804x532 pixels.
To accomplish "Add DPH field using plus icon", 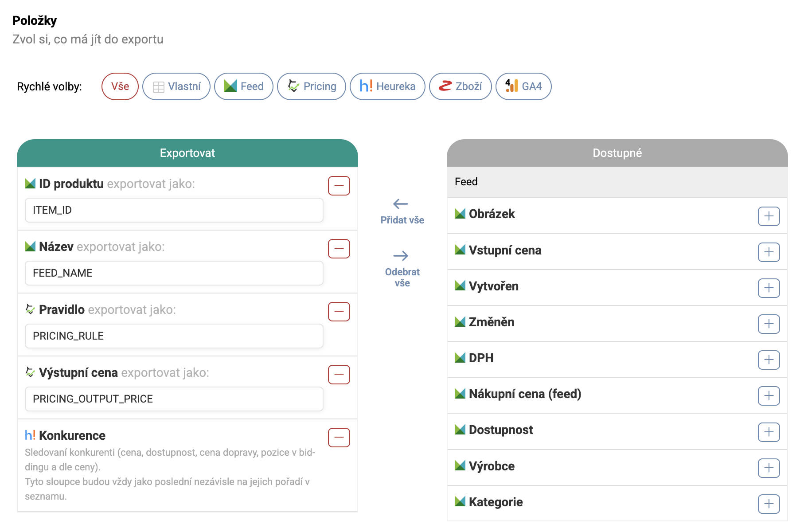I will tap(769, 360).
